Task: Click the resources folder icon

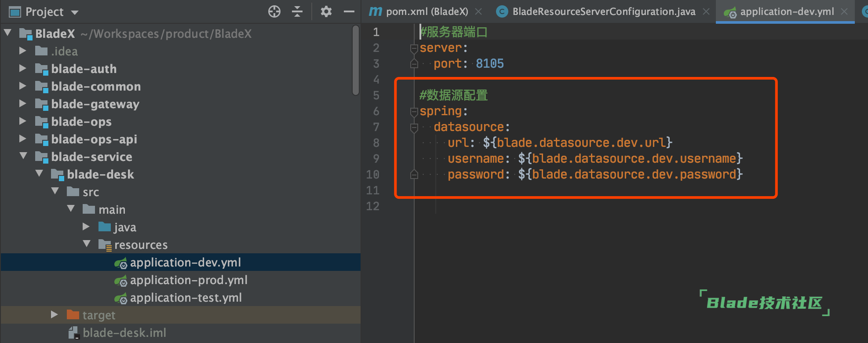Action: [105, 245]
